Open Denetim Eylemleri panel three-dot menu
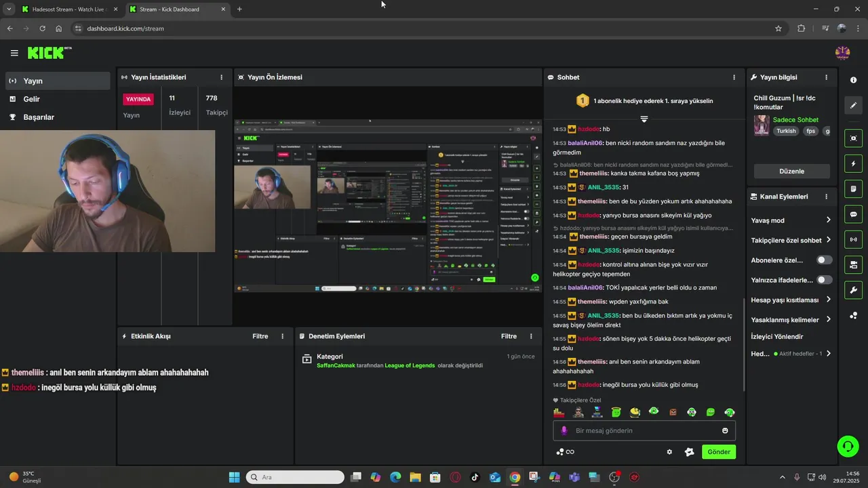The height and width of the screenshot is (488, 868). click(531, 336)
